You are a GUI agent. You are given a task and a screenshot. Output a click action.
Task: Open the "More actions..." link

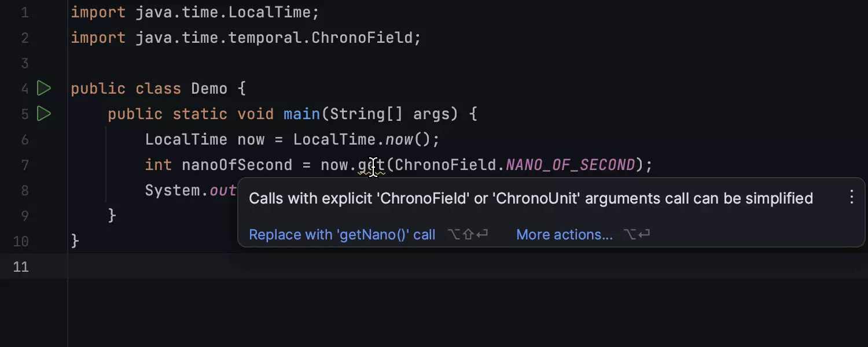(564, 234)
